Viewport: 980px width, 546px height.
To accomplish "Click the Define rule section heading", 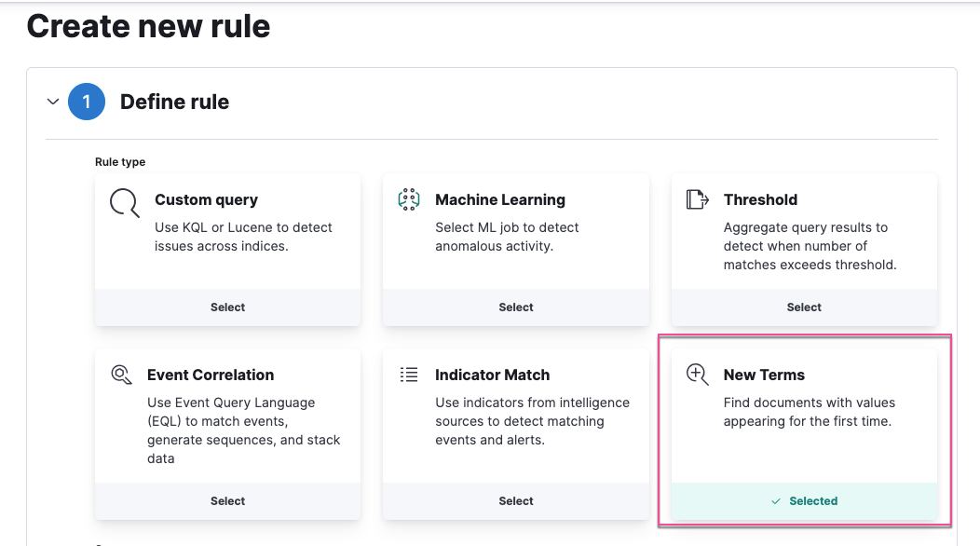I will point(174,102).
